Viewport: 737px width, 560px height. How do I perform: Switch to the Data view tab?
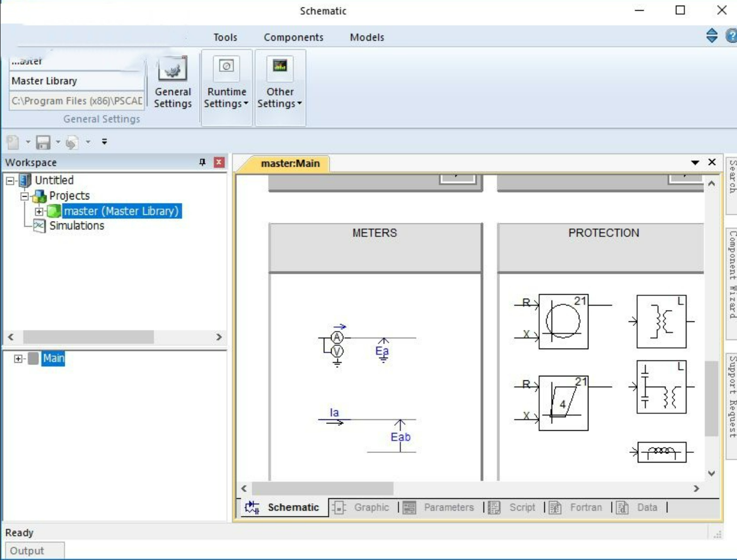pos(637,507)
